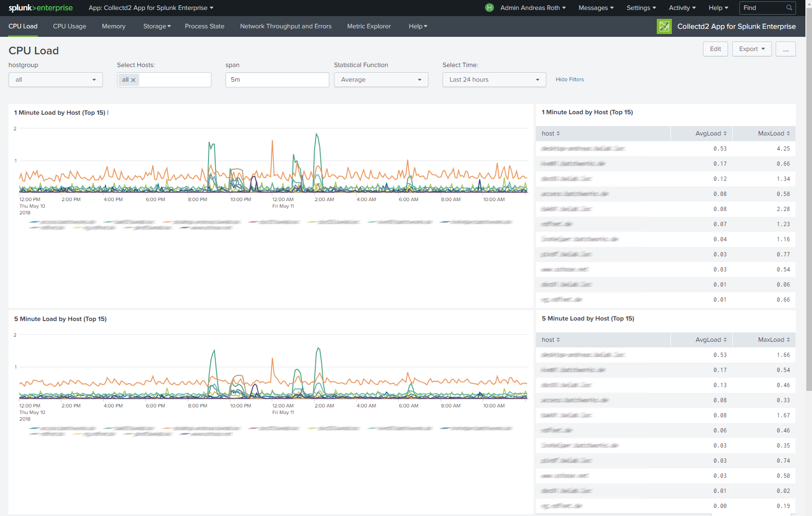Open the Storage navigation menu
812x516 pixels.
click(157, 26)
